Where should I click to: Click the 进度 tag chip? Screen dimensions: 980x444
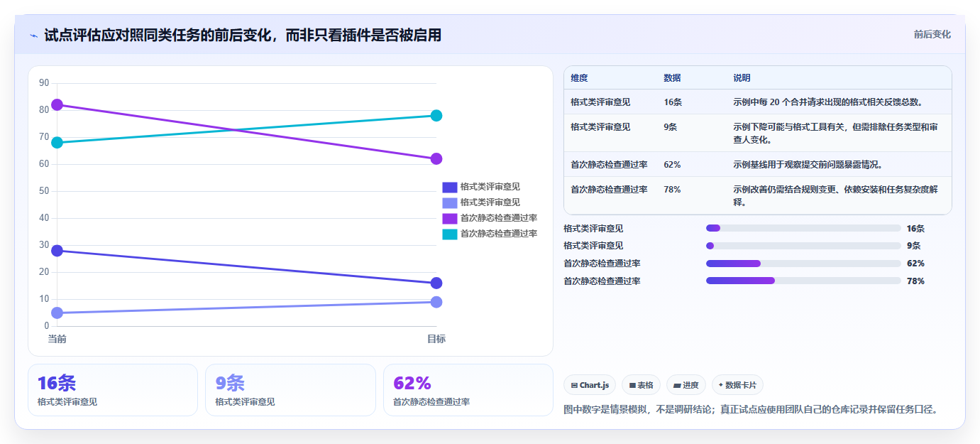tap(686, 385)
